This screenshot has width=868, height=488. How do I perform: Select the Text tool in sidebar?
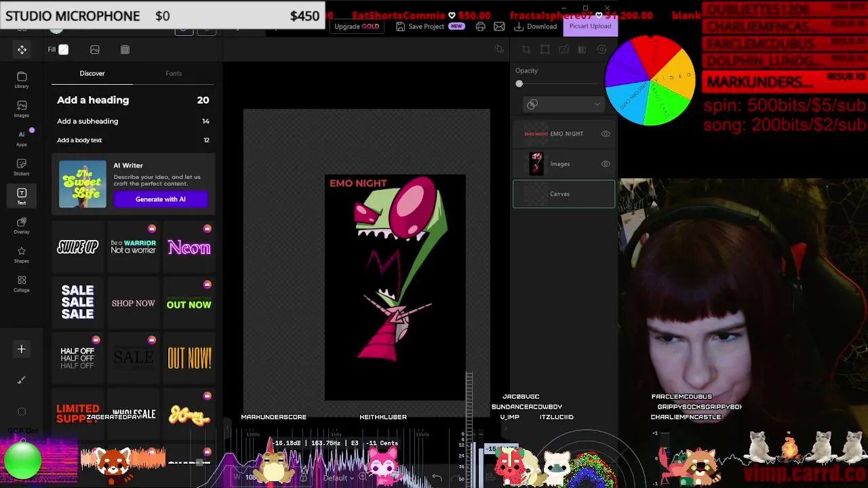(x=22, y=197)
